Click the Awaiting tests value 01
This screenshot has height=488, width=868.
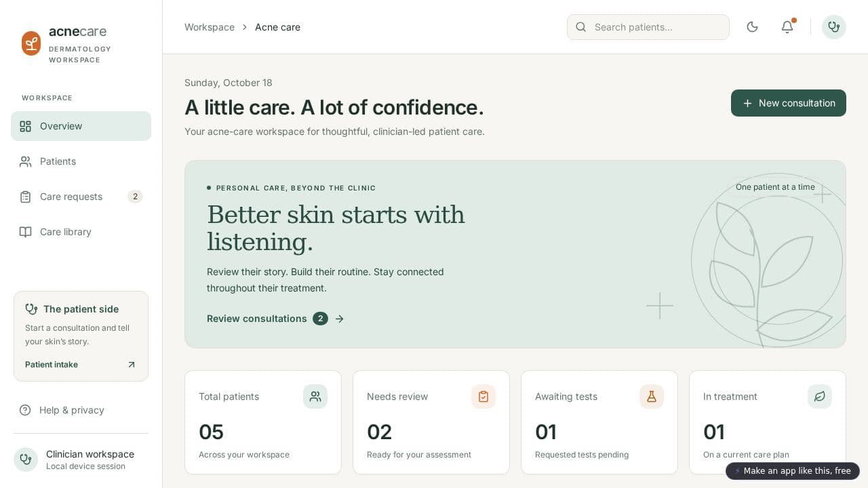(x=546, y=432)
